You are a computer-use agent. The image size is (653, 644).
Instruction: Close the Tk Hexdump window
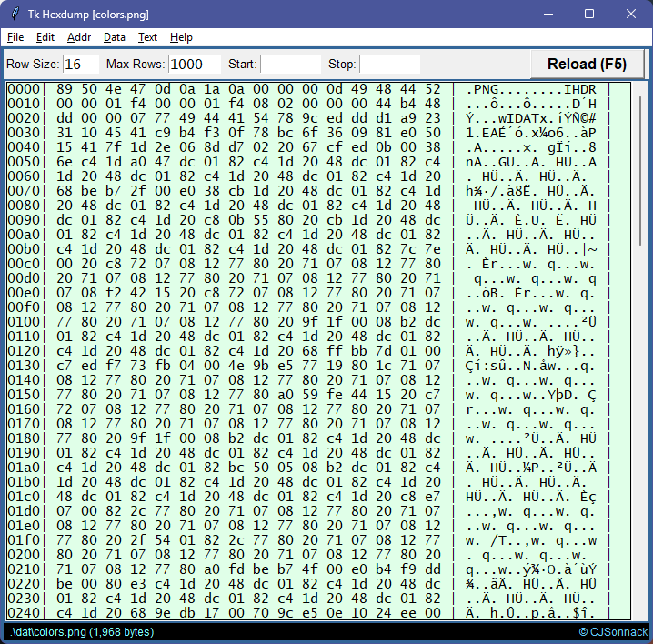(x=631, y=15)
